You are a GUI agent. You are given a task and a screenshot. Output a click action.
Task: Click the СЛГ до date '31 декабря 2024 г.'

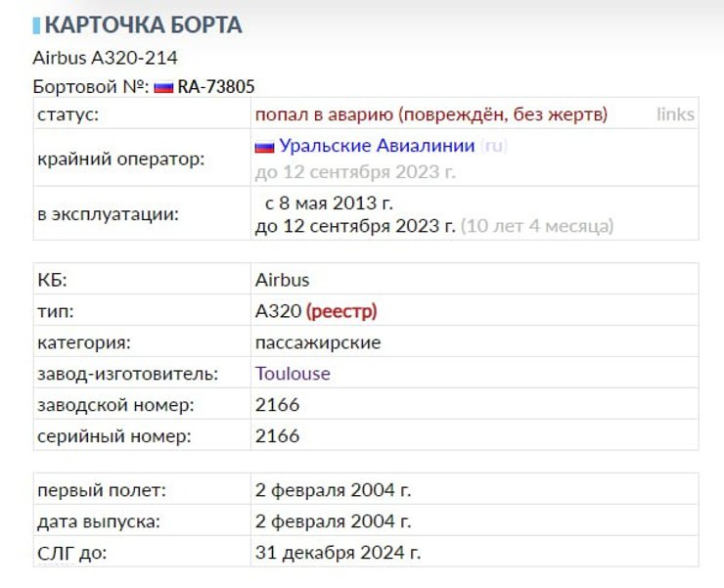(x=338, y=553)
